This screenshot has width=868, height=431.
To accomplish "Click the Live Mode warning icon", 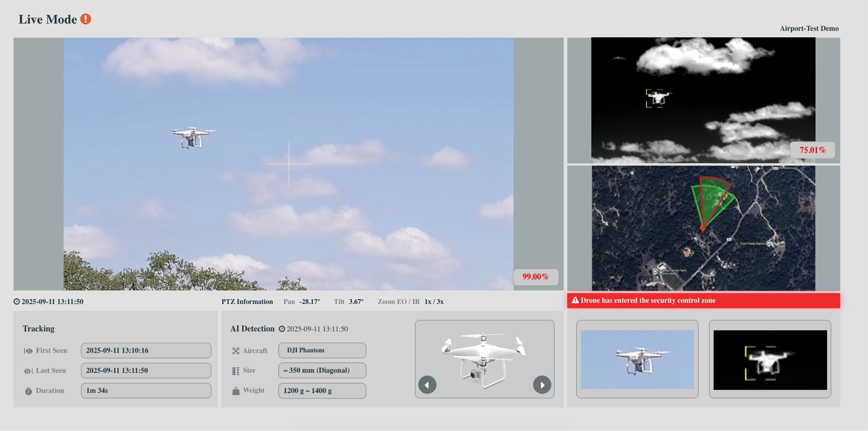I will (86, 19).
